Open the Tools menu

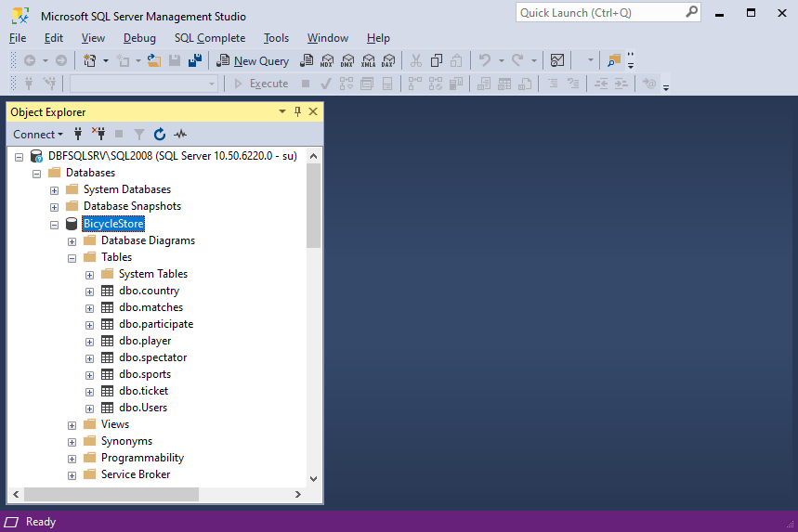276,38
